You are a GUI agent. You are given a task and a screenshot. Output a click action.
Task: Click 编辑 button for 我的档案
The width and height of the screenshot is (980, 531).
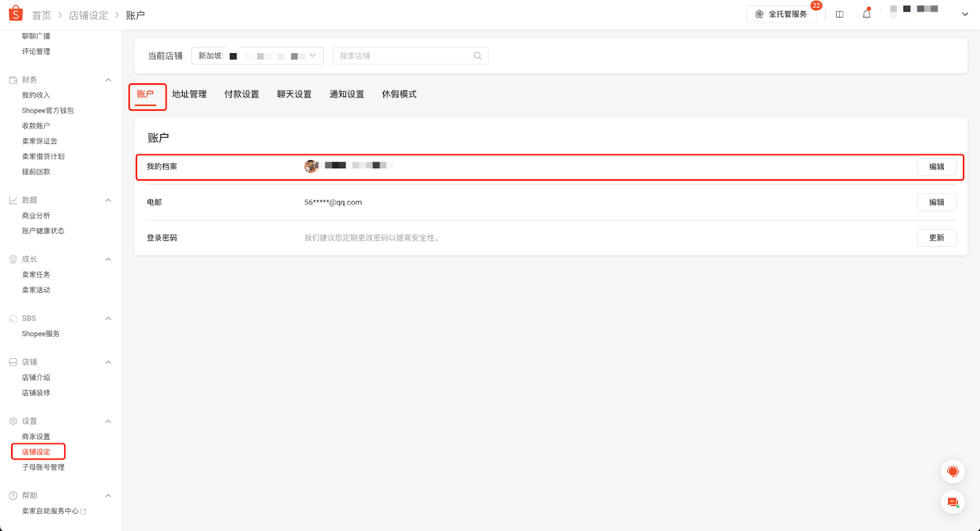(937, 167)
